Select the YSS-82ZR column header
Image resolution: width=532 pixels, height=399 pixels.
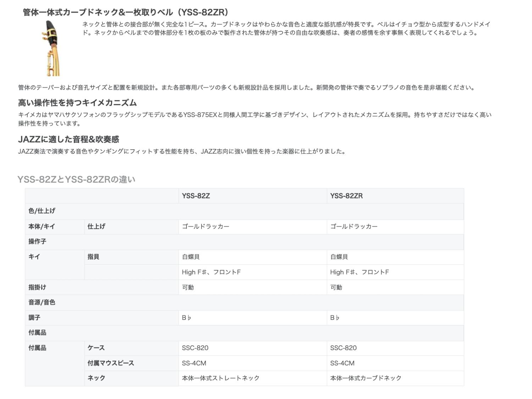[x=346, y=196]
